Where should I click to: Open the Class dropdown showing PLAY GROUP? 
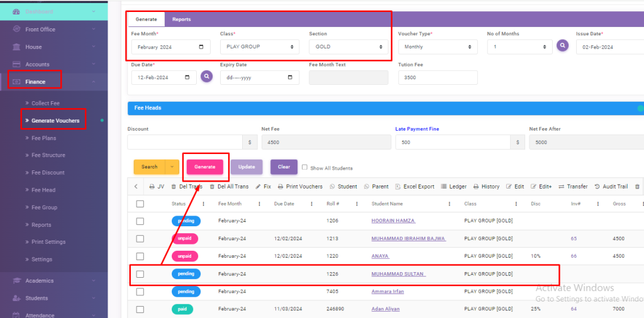click(259, 47)
